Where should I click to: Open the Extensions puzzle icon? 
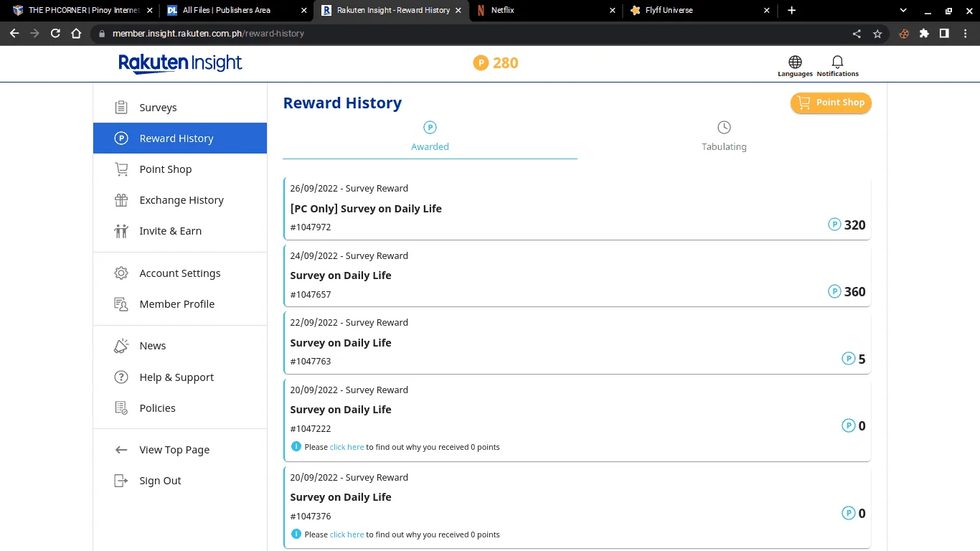point(924,33)
